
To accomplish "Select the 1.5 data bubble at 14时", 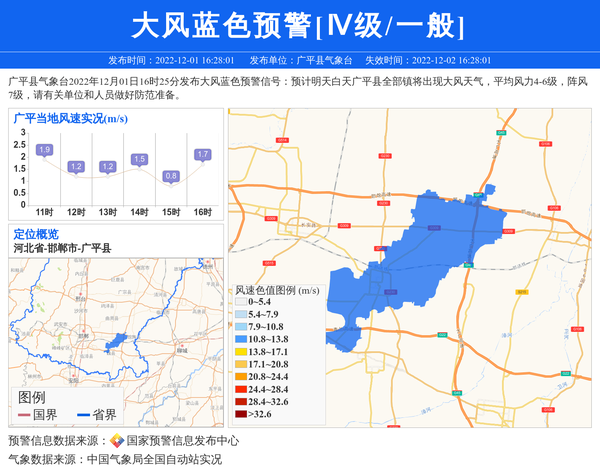I will click(x=139, y=159).
